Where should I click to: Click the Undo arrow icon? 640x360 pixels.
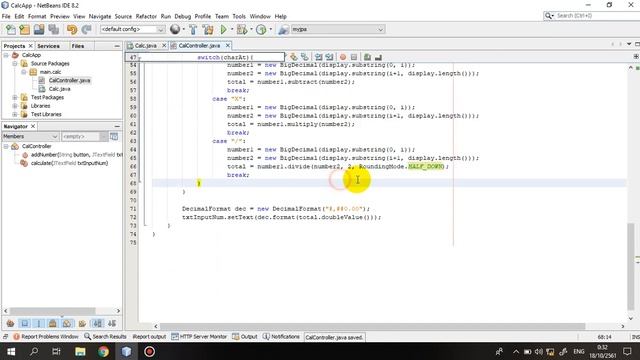point(72,29)
